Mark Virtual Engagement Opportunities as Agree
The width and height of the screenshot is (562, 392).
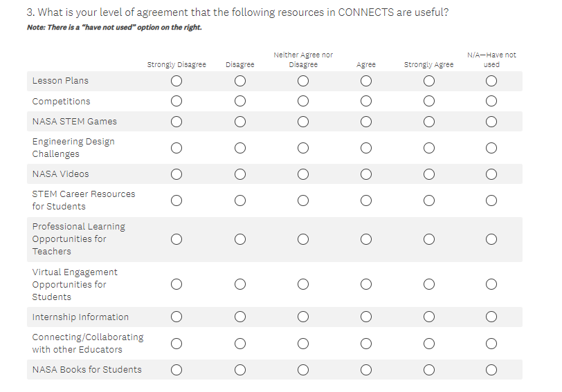click(x=366, y=284)
